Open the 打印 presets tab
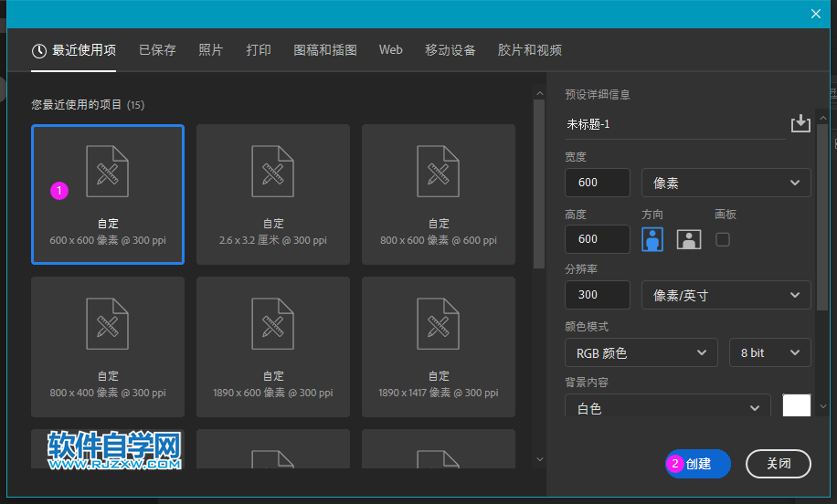Image resolution: width=837 pixels, height=504 pixels. [x=259, y=50]
